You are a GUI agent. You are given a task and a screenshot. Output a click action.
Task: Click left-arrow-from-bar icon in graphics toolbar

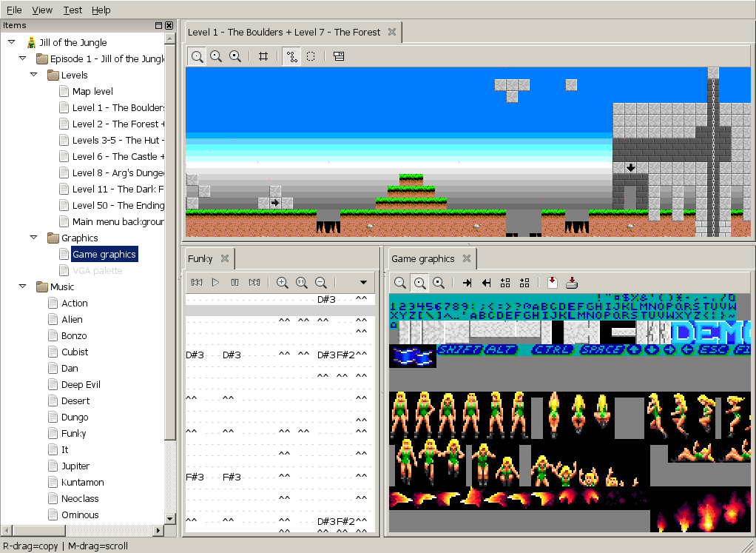486,283
